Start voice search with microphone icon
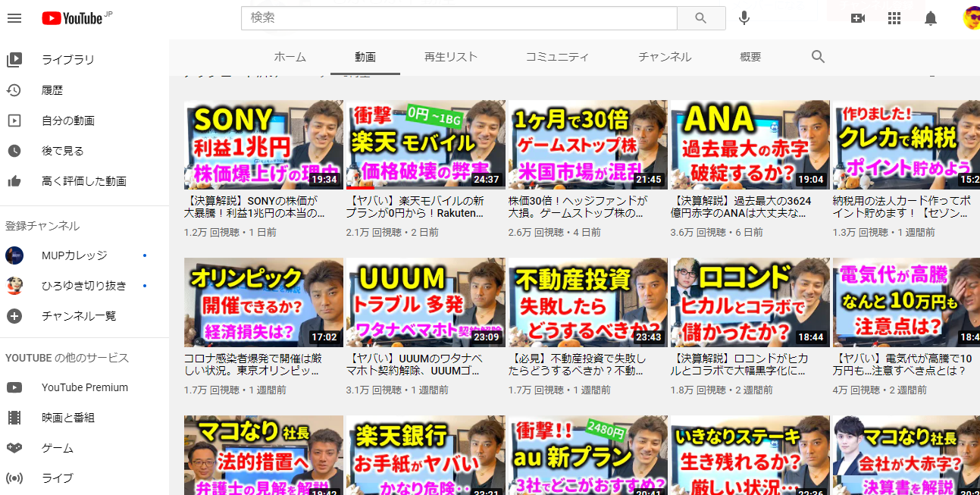The height and width of the screenshot is (495, 980). point(744,18)
